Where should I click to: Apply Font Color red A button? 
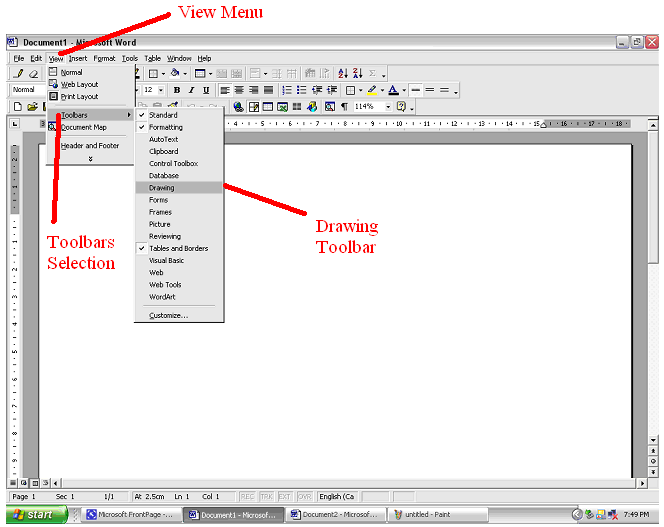(x=393, y=90)
